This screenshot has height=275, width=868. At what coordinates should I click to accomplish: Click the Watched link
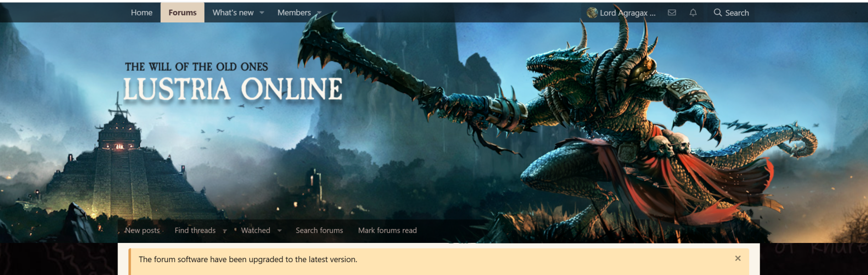click(256, 231)
